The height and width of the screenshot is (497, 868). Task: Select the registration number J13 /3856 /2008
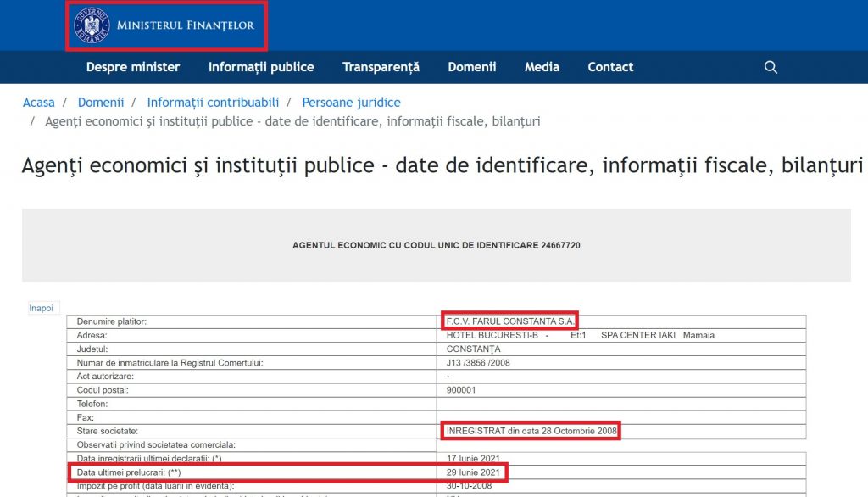click(478, 363)
